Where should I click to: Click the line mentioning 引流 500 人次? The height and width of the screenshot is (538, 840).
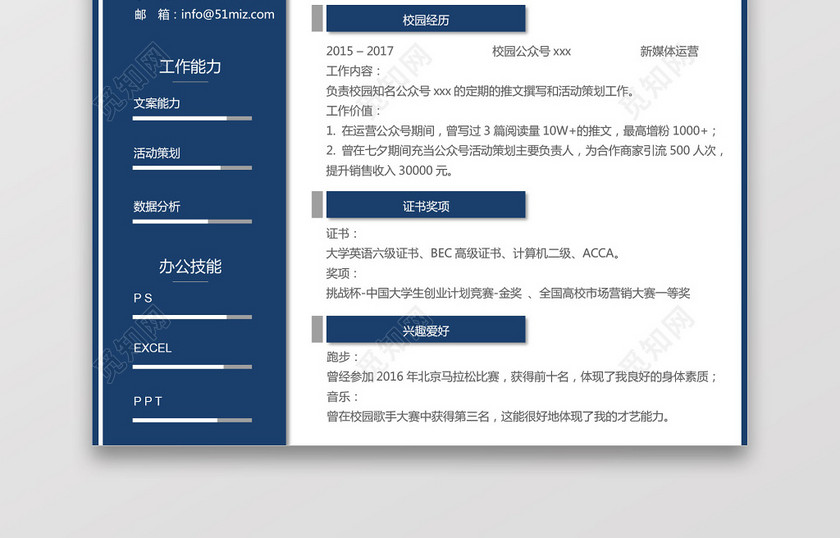pyautogui.click(x=525, y=150)
